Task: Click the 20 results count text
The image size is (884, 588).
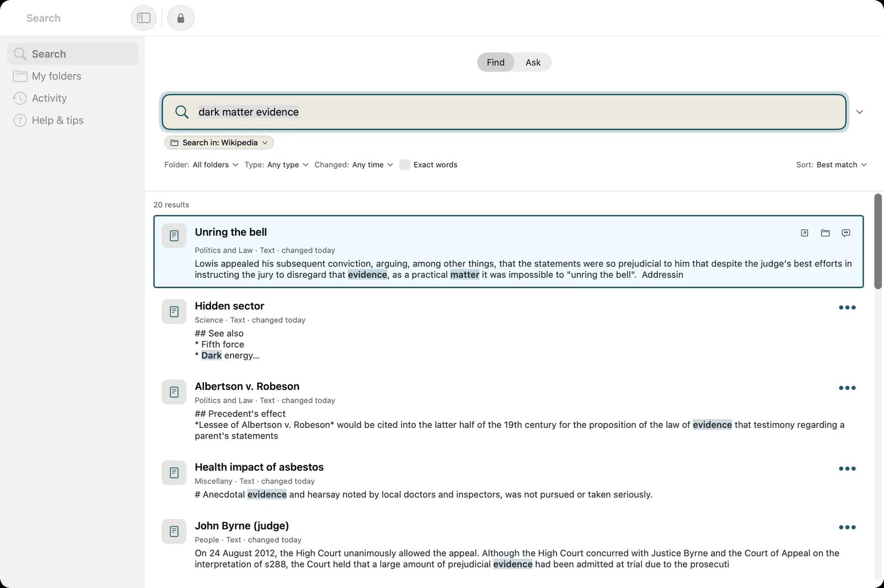Action: point(171,205)
